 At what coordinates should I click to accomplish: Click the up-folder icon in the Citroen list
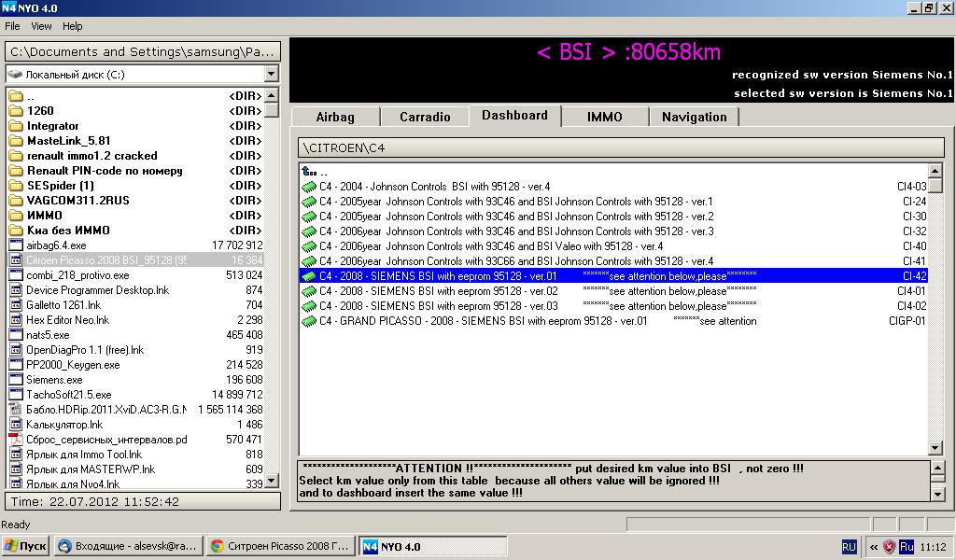(308, 172)
